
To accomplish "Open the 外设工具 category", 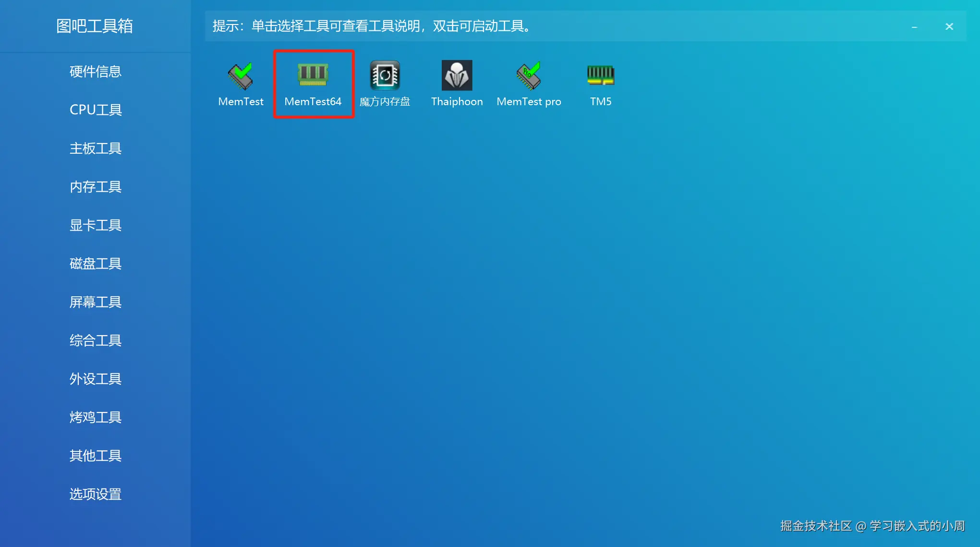I will point(95,379).
